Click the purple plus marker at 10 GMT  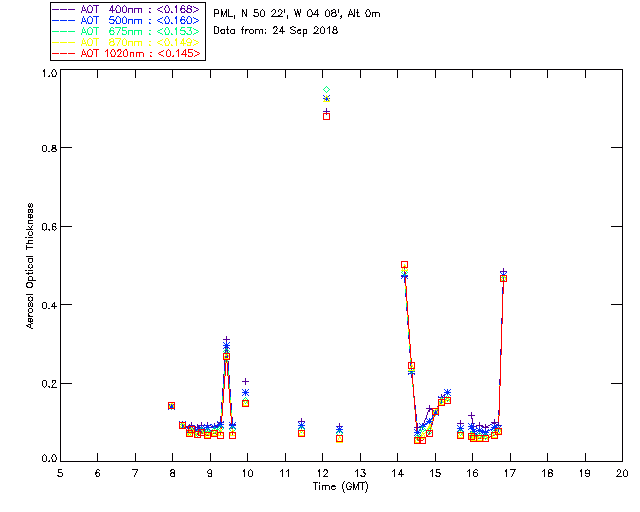[x=245, y=381]
